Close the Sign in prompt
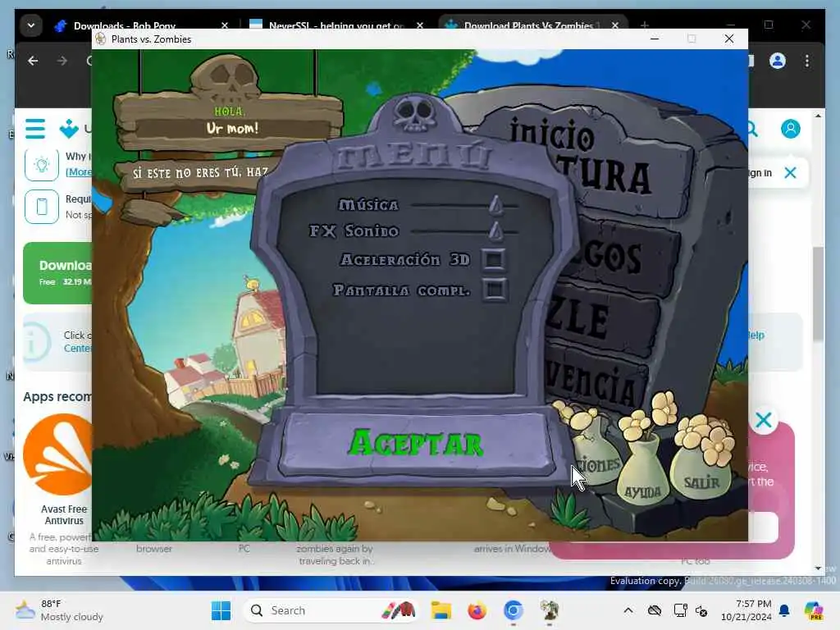The image size is (840, 630). (790, 172)
